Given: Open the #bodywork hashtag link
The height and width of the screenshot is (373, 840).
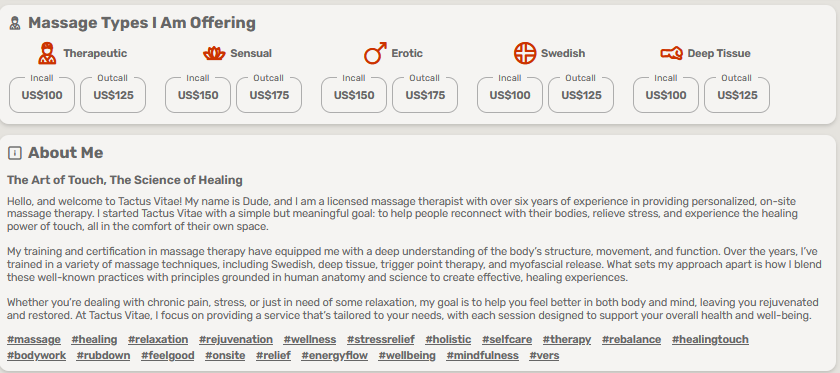Looking at the screenshot, I should [x=36, y=355].
